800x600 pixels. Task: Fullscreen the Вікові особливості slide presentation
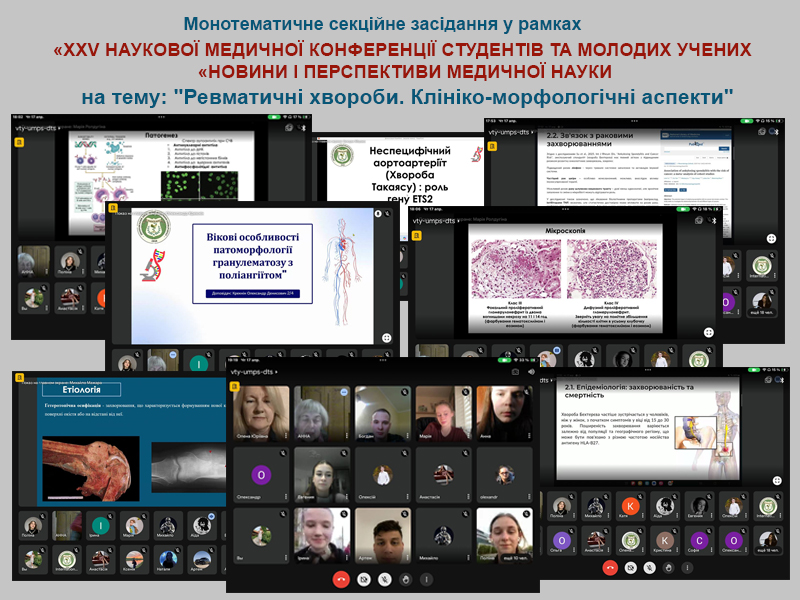386,338
